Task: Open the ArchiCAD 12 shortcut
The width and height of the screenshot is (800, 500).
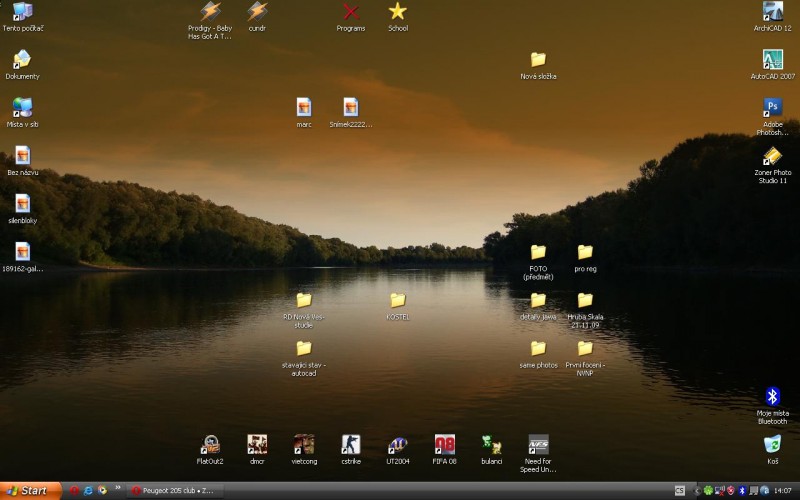Action: (772, 12)
